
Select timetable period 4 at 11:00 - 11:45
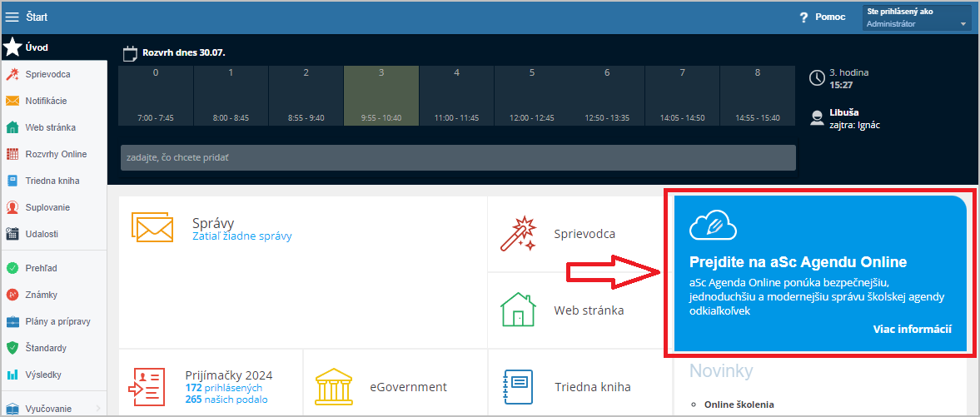(457, 96)
